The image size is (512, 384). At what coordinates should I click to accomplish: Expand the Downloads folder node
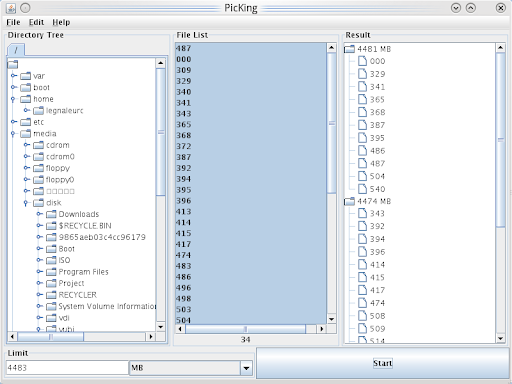pyautogui.click(x=40, y=214)
